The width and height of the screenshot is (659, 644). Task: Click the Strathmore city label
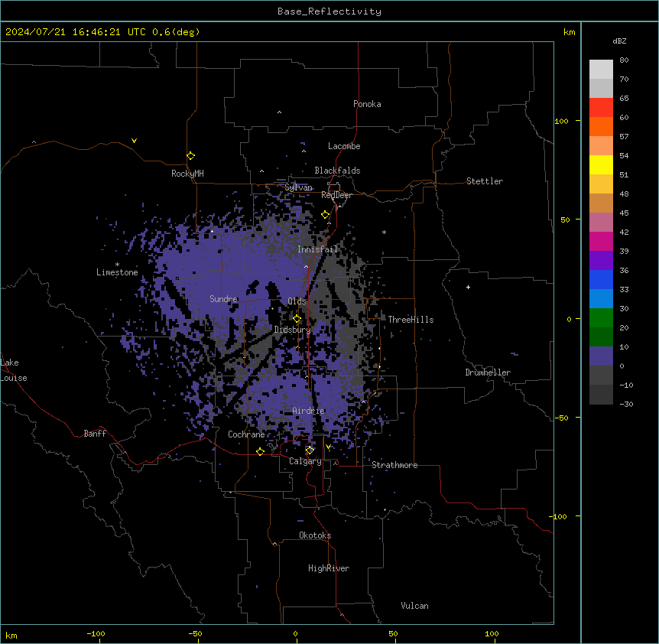coord(394,465)
